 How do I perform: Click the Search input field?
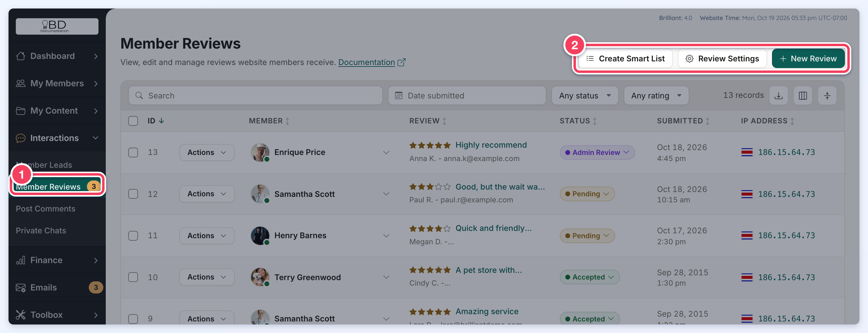click(x=255, y=96)
